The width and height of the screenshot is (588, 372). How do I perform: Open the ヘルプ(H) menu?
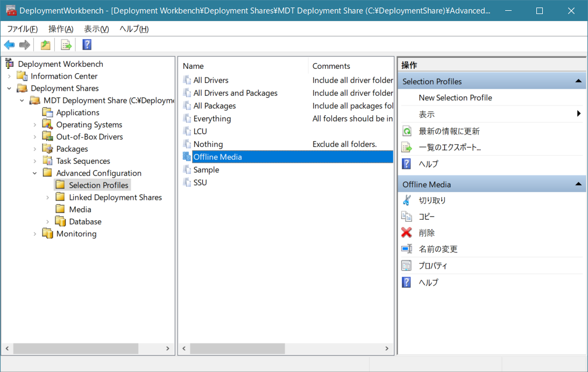[134, 29]
